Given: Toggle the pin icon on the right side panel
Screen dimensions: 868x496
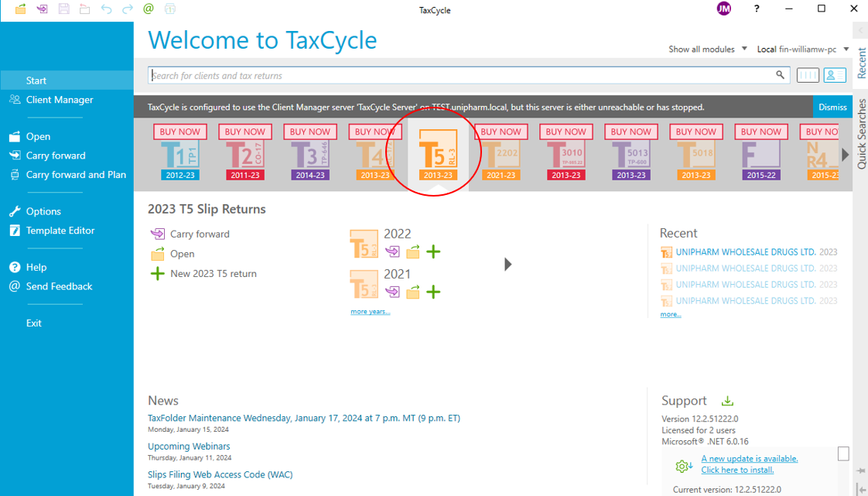Looking at the screenshot, I should (x=861, y=470).
